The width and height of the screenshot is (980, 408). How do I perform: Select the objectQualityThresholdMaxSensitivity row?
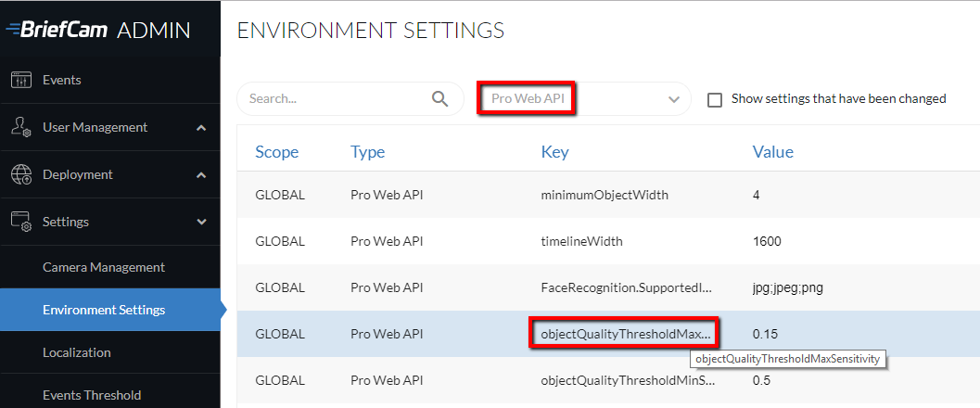click(608, 334)
